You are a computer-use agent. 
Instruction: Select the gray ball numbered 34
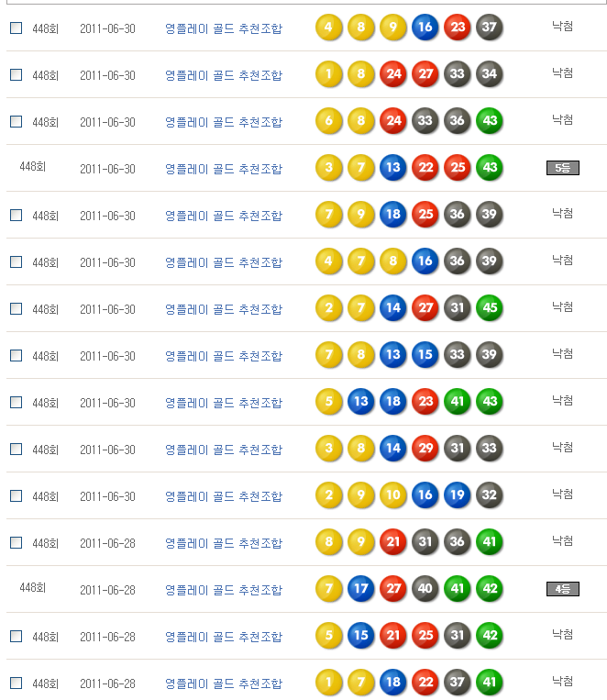coord(490,74)
